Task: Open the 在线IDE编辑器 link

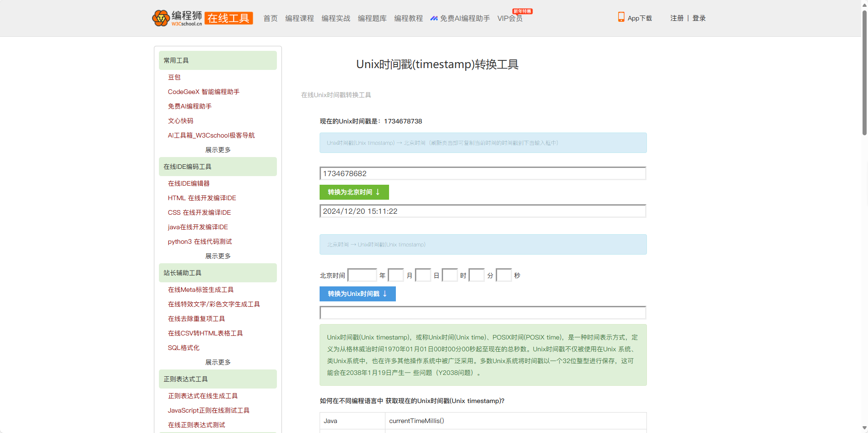Action: tap(189, 183)
